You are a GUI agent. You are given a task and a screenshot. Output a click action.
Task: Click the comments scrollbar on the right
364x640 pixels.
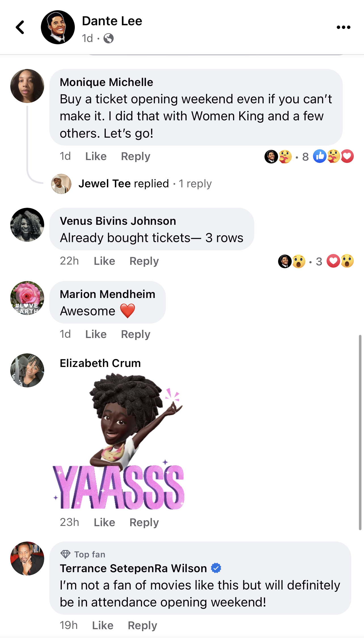coord(360,432)
